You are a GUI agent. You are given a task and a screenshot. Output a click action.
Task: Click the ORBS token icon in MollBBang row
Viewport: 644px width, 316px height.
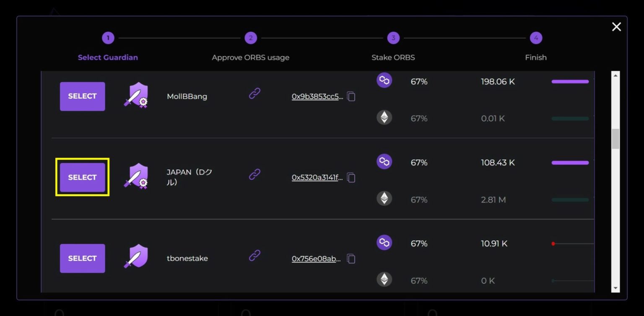pyautogui.click(x=384, y=80)
